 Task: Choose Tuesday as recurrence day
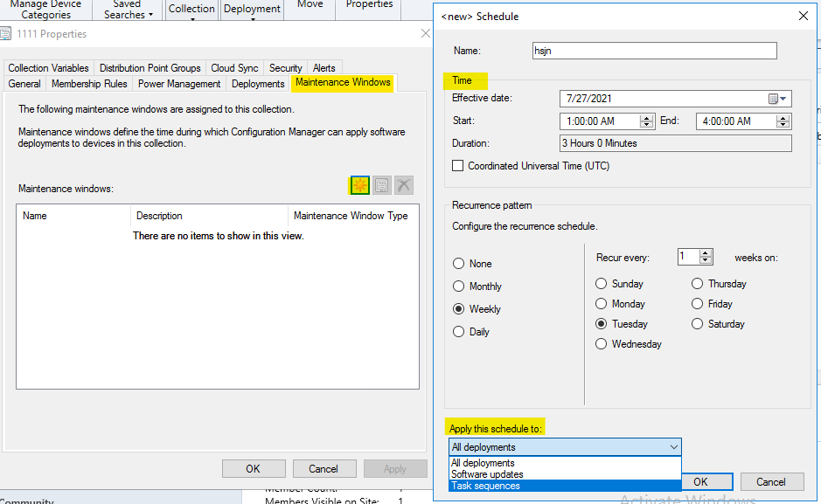(622, 324)
